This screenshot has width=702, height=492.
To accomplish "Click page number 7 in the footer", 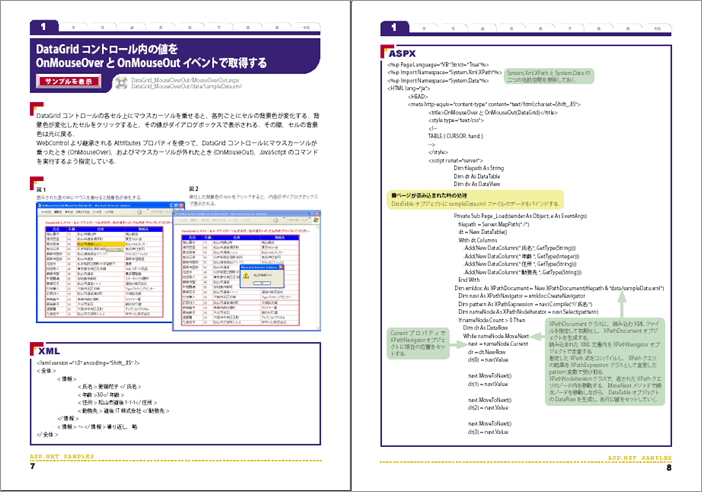I will (32, 466).
